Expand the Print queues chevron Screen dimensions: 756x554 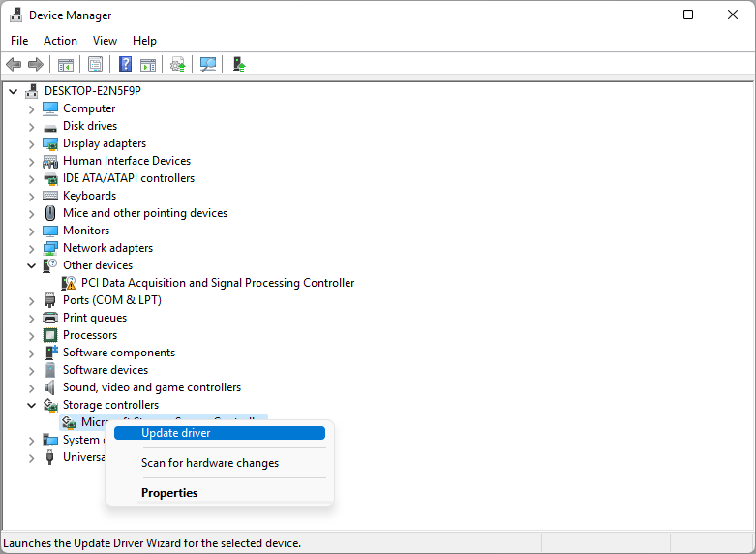point(31,319)
